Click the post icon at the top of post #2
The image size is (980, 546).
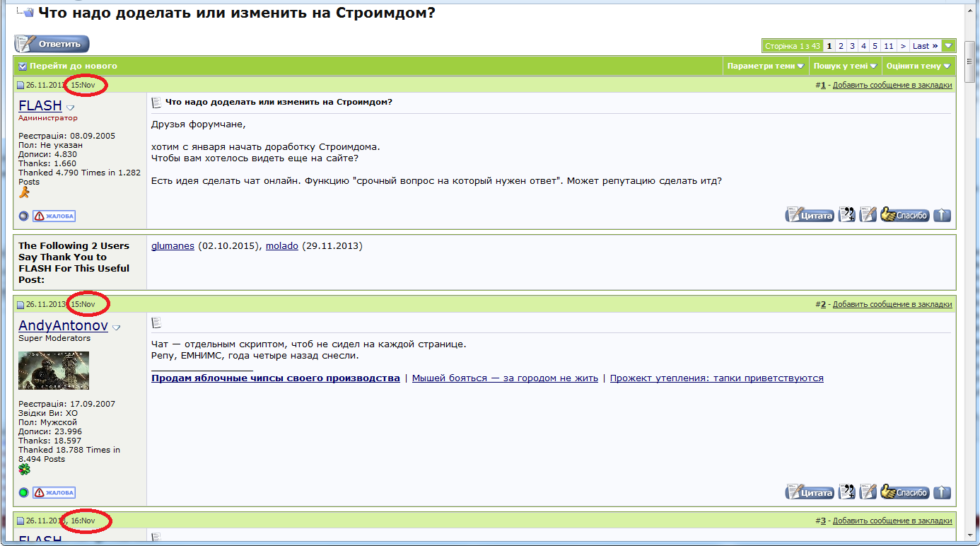156,323
